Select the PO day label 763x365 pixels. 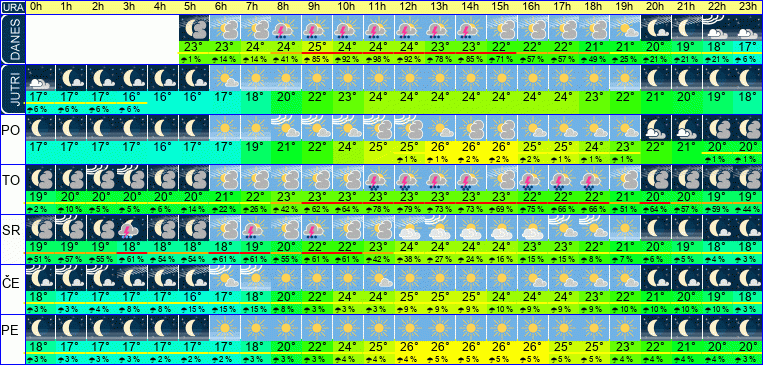(x=12, y=131)
